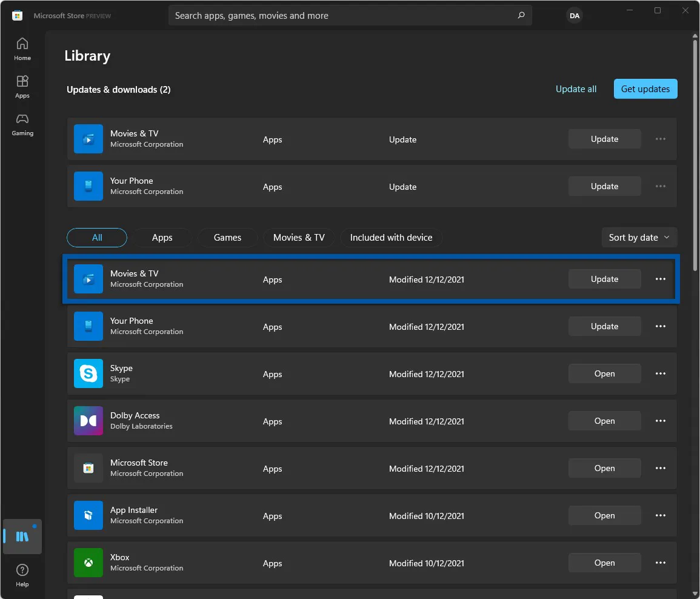Open the Home page from sidebar

coord(22,49)
